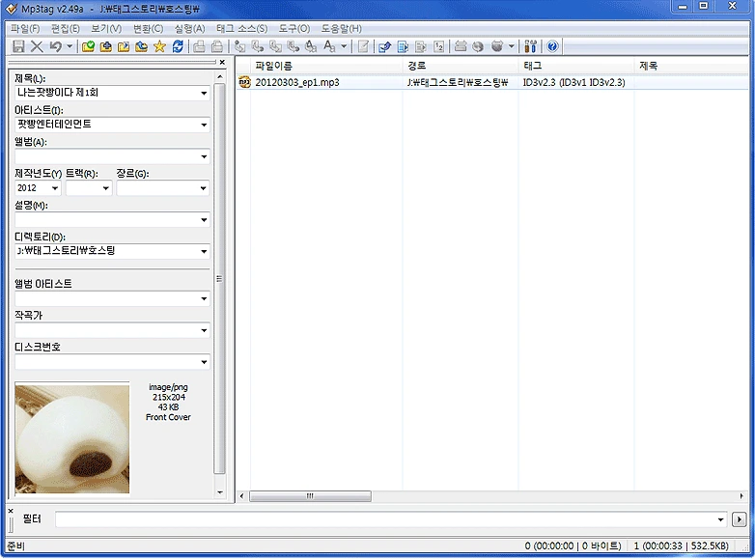Click the Filename to Filename converter icon

[x=275, y=46]
